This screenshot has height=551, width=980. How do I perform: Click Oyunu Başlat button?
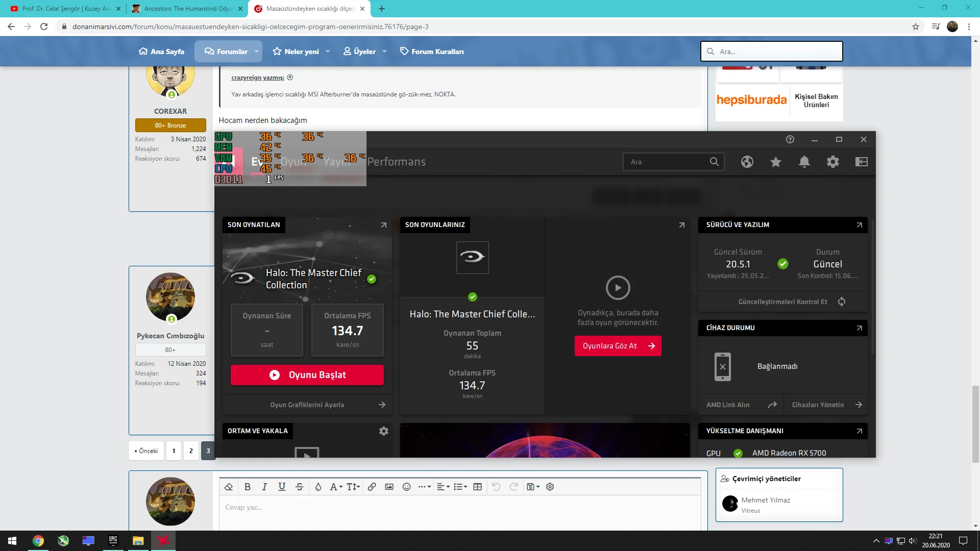(307, 375)
